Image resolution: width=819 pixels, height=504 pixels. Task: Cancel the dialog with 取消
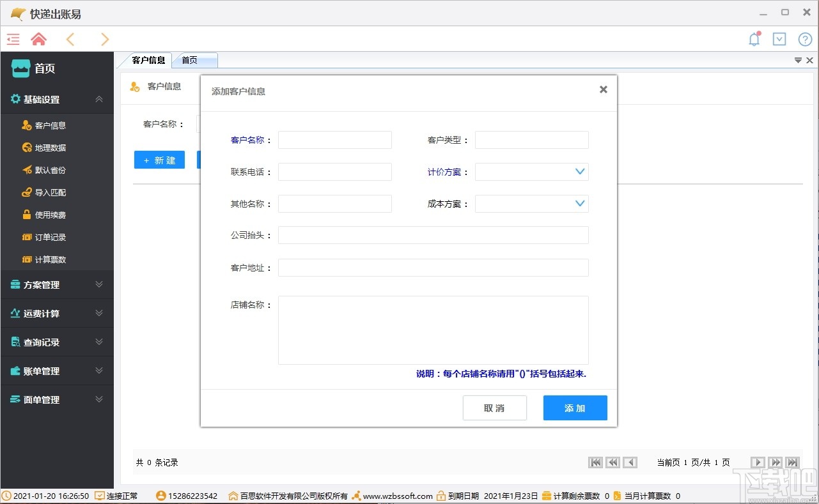495,408
